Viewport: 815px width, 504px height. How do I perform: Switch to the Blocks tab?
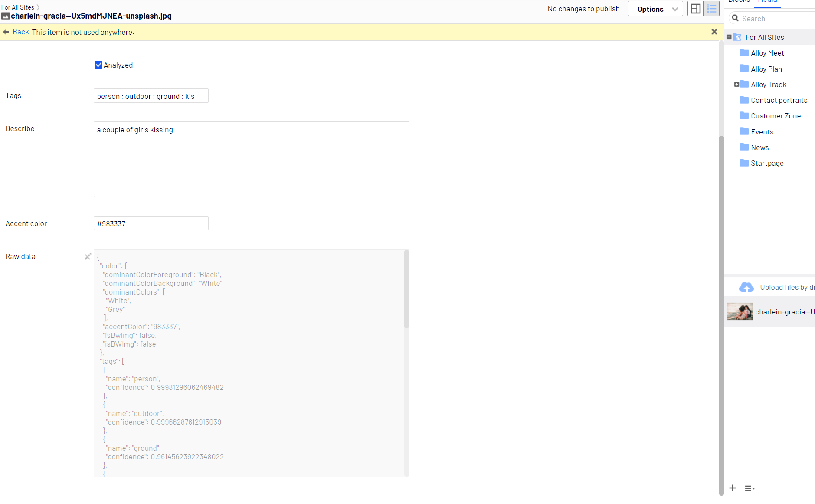point(739,1)
